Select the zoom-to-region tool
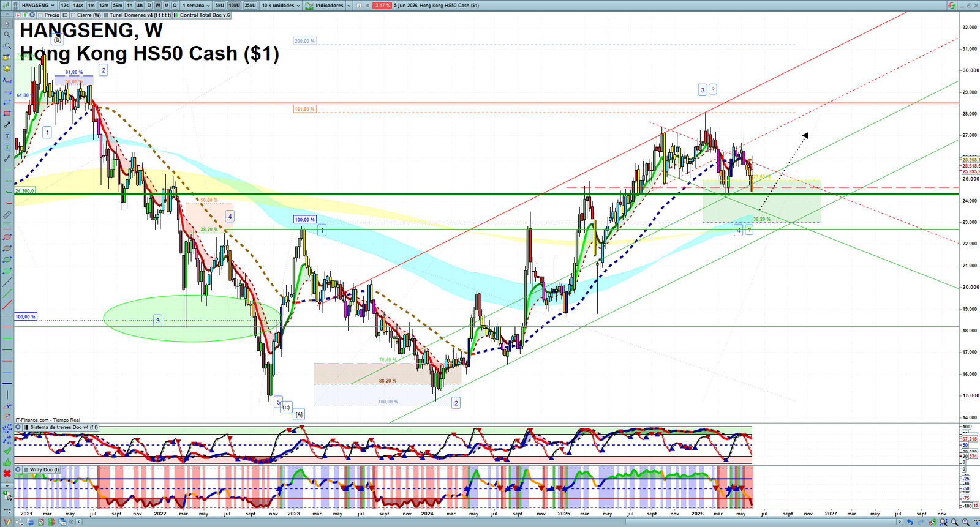This screenshot has width=980, height=527. (x=7, y=46)
